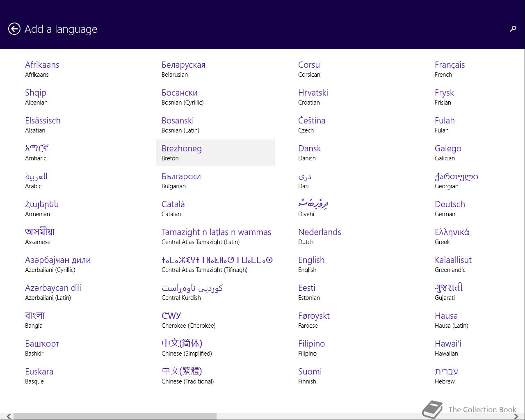Select Elsässisch (Alsatian)
The height and width of the screenshot is (420, 525).
click(79, 125)
